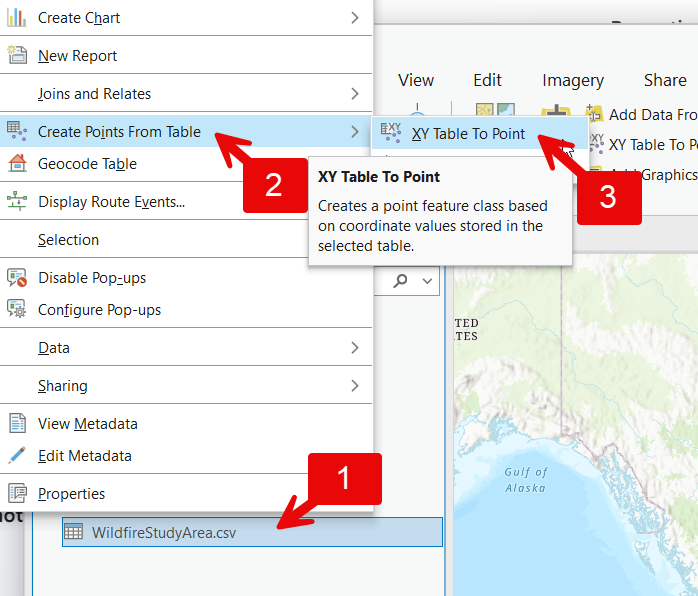Click the View Metadata document icon

coord(17,424)
